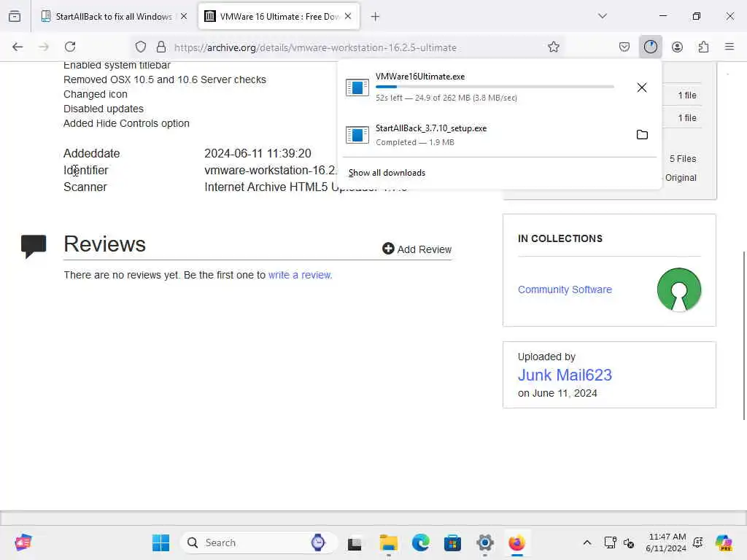The image size is (747, 560).
Task: Open Microsoft Edge from taskbar
Action: (421, 542)
